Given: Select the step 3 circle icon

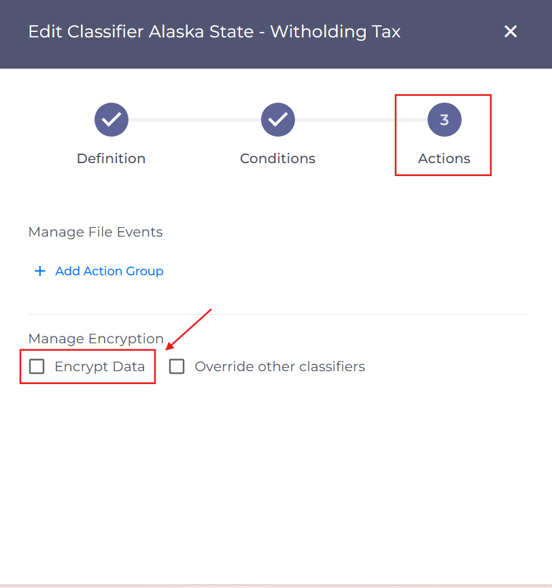Looking at the screenshot, I should pyautogui.click(x=444, y=120).
